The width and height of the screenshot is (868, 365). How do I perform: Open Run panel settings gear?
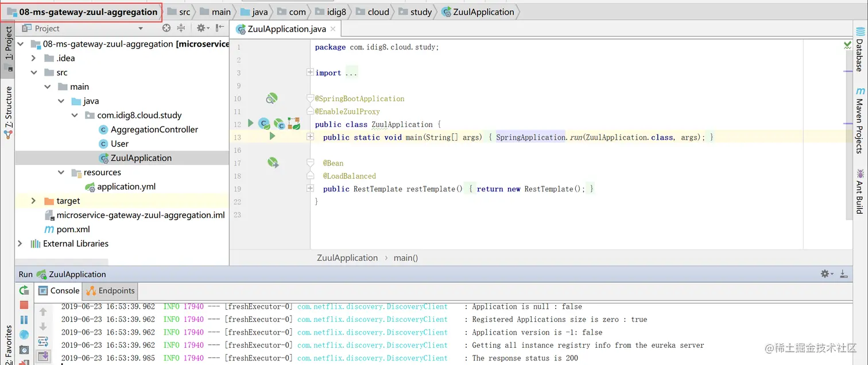(x=826, y=274)
